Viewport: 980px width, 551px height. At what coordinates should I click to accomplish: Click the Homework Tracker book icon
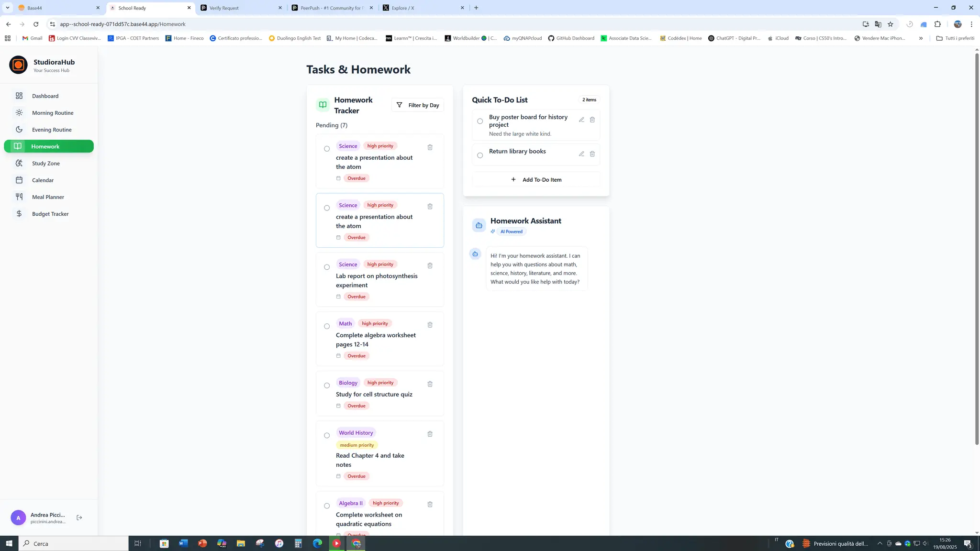click(x=323, y=105)
